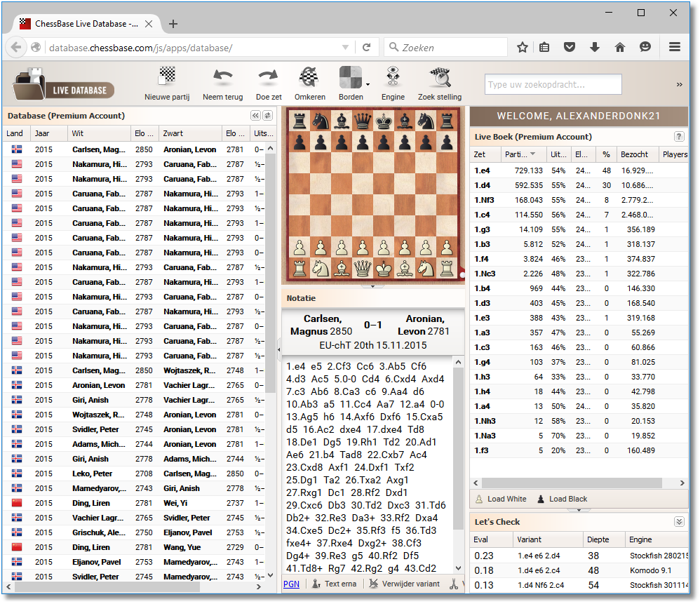Collapse the Database panel with double arrow
Screen dimensions: 700x604
click(256, 116)
